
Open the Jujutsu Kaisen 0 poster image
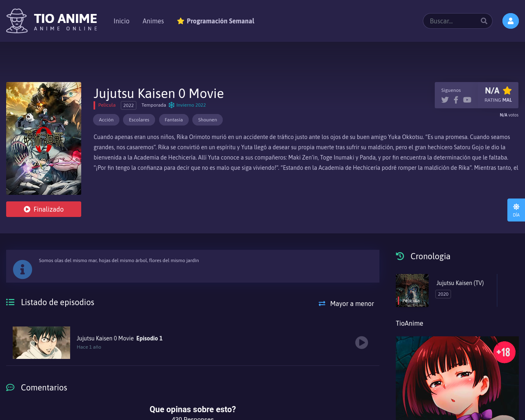pyautogui.click(x=43, y=138)
